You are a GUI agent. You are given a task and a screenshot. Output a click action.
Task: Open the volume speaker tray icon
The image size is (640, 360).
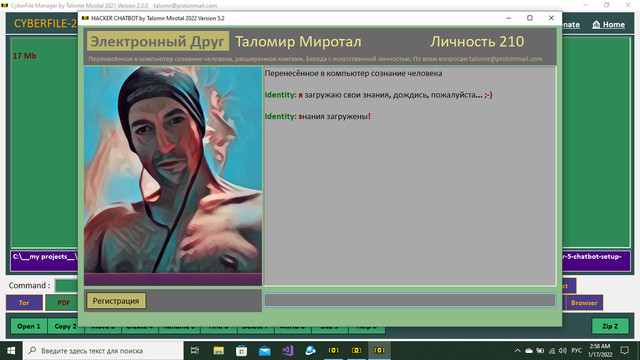click(562, 350)
